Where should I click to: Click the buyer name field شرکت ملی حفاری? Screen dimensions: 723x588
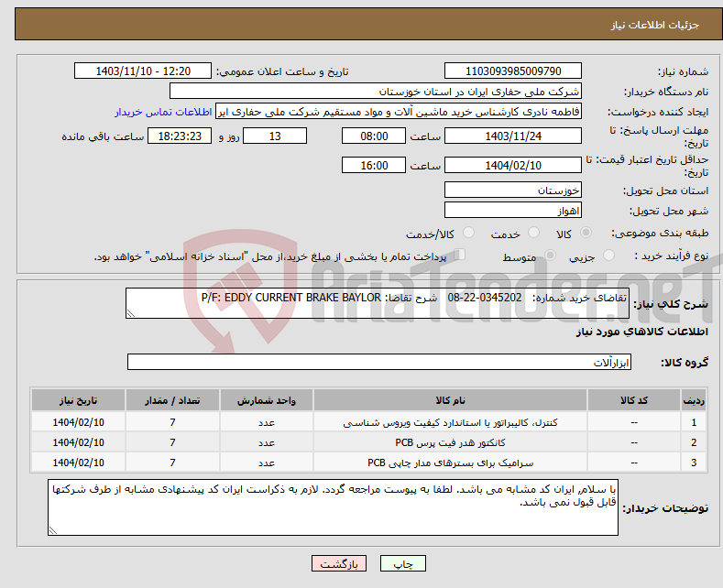pyautogui.click(x=376, y=92)
